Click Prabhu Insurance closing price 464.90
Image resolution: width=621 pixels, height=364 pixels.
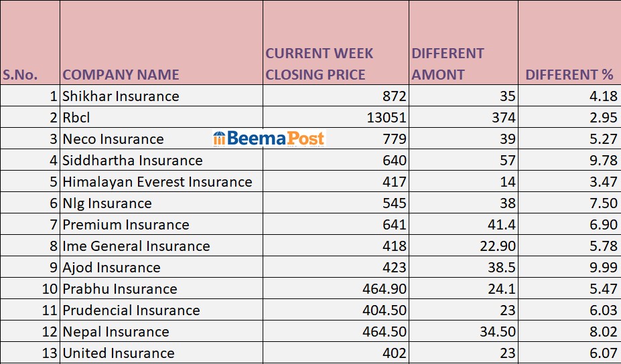coord(382,288)
